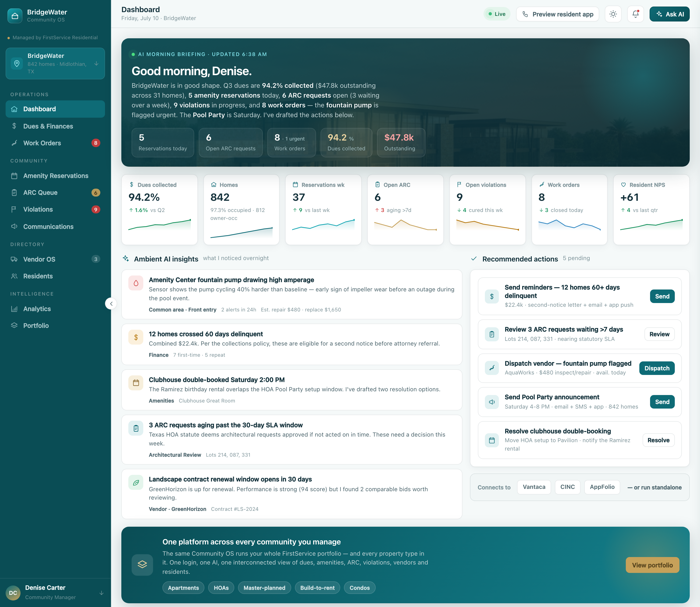Image resolution: width=700 pixels, height=607 pixels.
Task: Click the calendar icon beside Resolve clubhouse double-booking
Action: (x=492, y=440)
